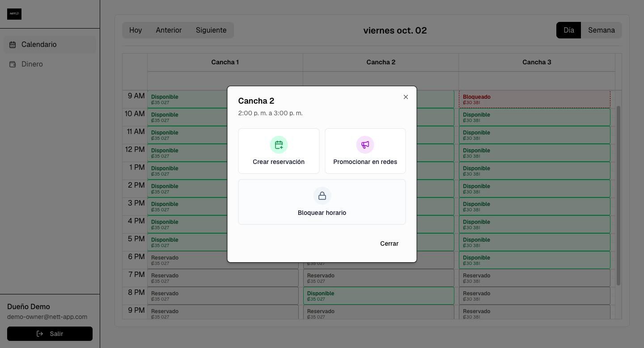Select the Disponible 6 PM slot in Cancha 3
The height and width of the screenshot is (348, 644).
click(534, 260)
